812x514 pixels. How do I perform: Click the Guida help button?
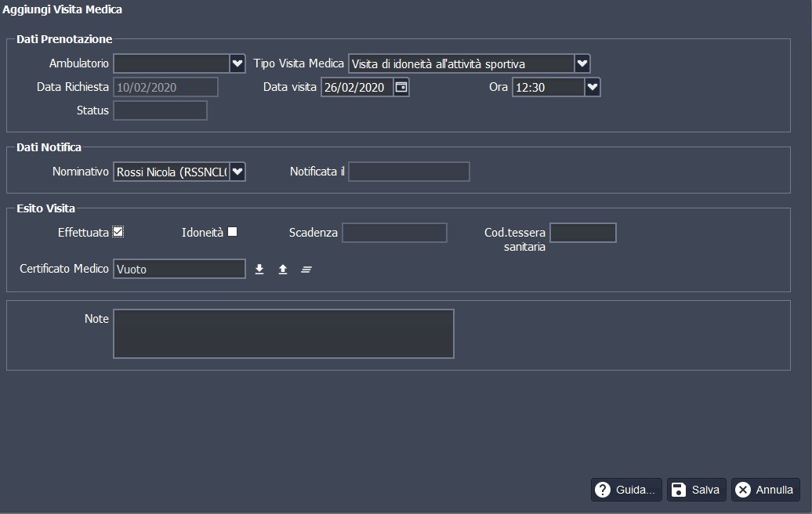point(626,490)
